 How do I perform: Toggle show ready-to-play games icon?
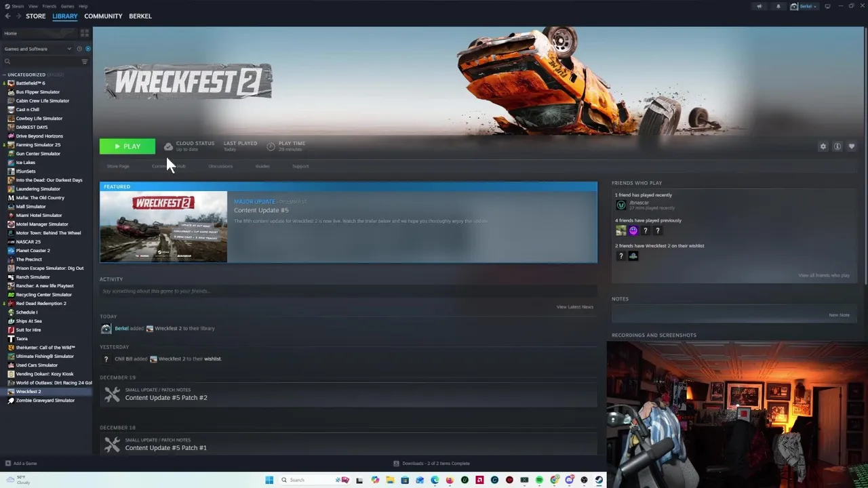coord(87,49)
